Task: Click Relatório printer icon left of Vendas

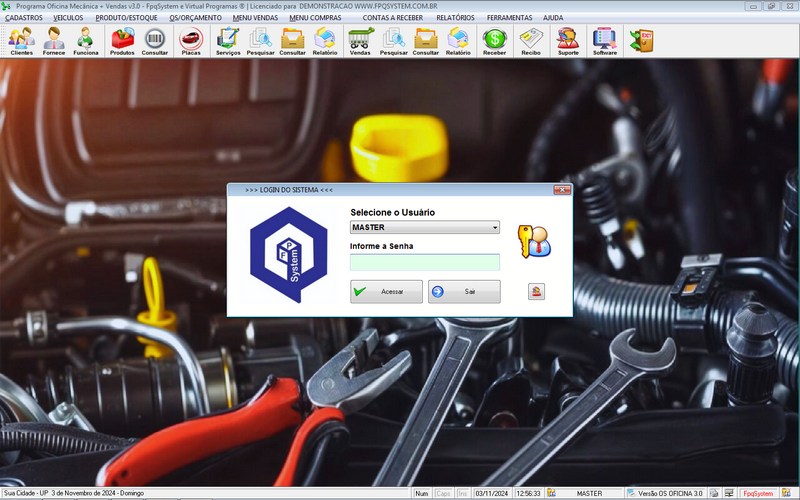Action: [325, 41]
